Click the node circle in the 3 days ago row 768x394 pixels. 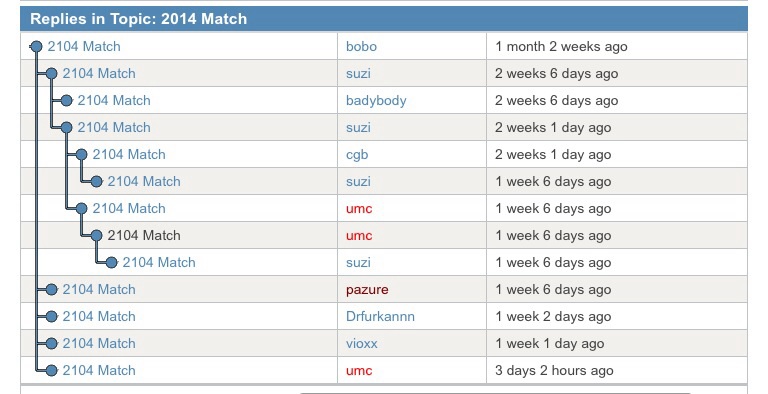click(51, 370)
